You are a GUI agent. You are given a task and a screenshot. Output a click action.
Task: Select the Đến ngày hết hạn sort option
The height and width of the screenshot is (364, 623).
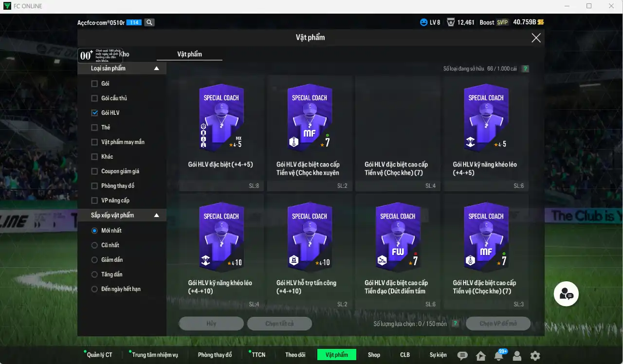pos(94,289)
